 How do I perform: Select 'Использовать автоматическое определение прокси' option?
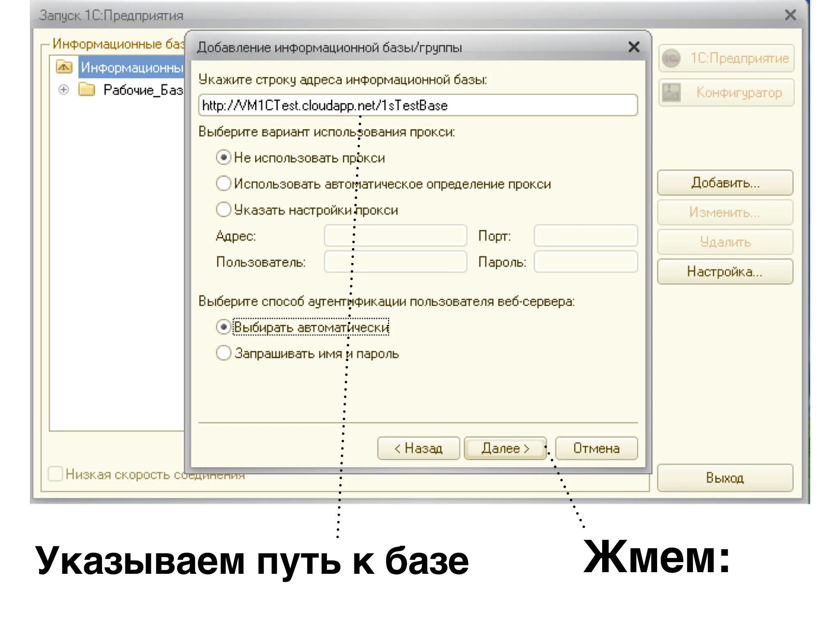(x=224, y=183)
